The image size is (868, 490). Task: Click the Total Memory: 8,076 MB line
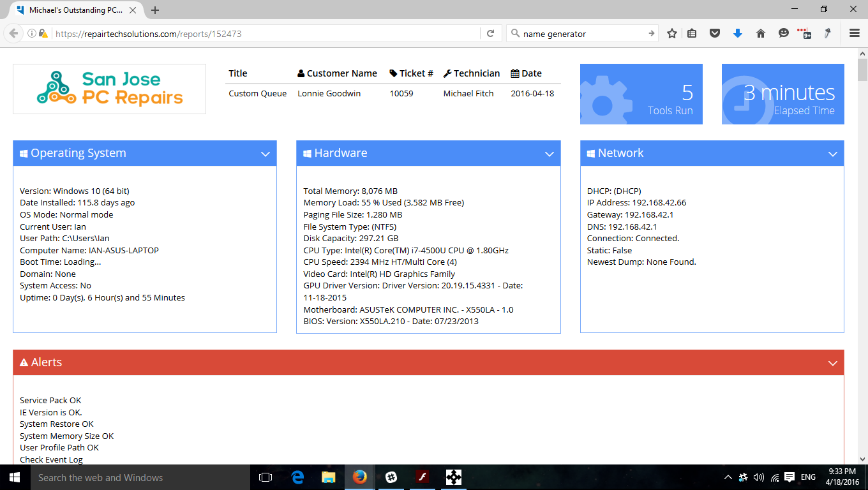[x=350, y=191]
